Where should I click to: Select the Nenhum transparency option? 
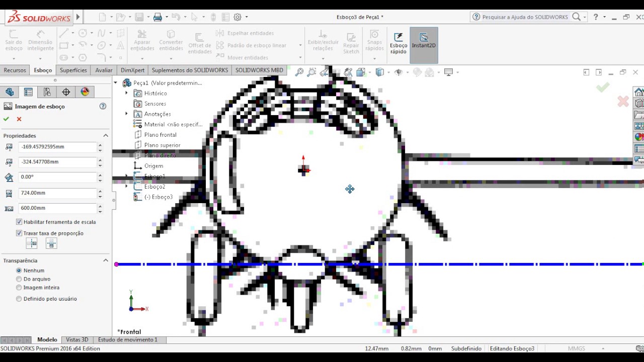pos(19,270)
